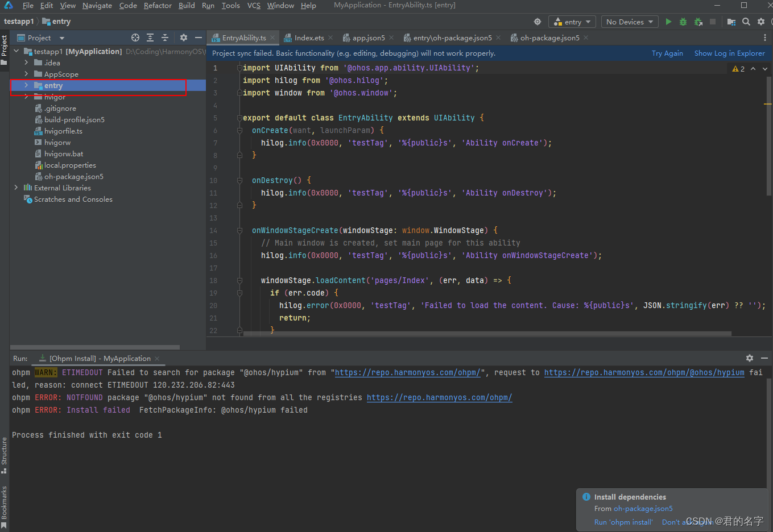Screen dimensions: 773x532
Task: Fold the onWindowStageCreate method in gutter
Action: click(239, 230)
